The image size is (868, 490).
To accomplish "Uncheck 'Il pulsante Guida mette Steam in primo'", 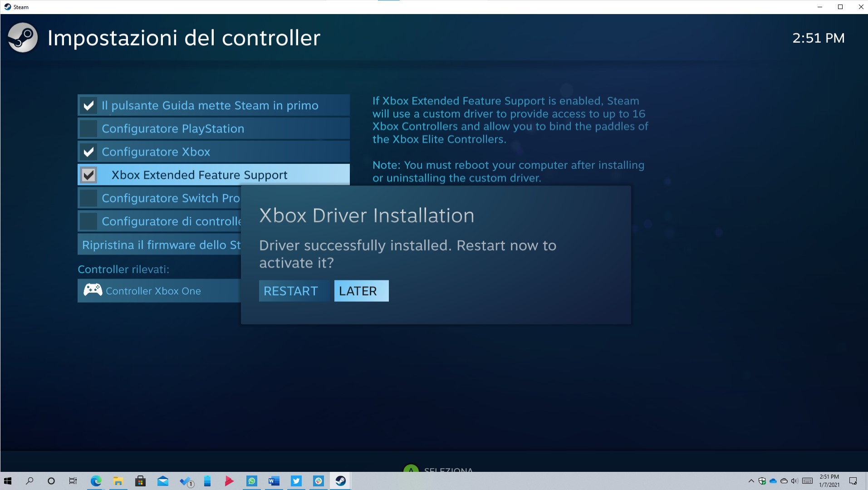I will pyautogui.click(x=88, y=106).
